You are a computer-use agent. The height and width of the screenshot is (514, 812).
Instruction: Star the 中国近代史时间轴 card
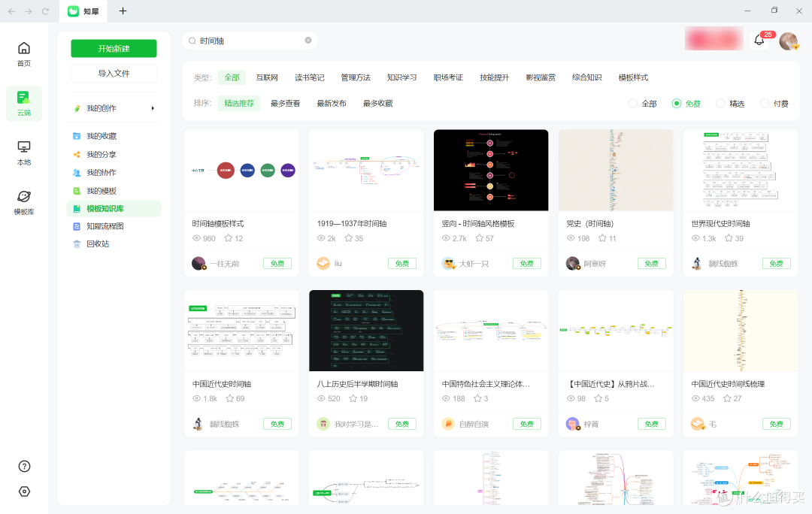230,398
